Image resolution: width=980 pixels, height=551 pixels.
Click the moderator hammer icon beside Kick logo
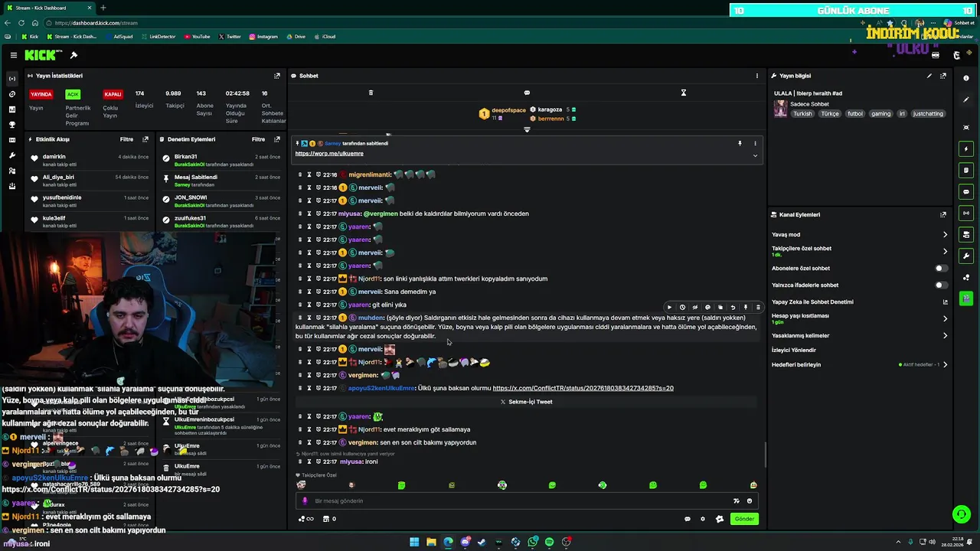click(x=73, y=55)
